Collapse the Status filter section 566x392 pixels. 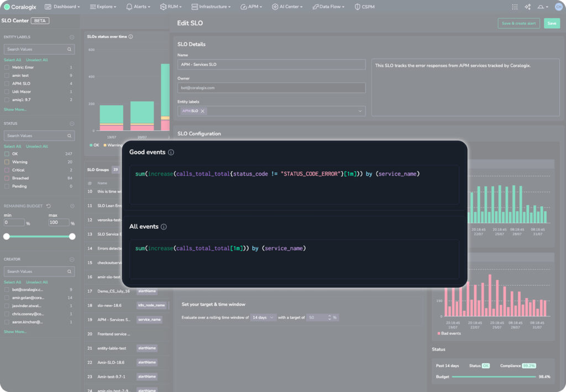pos(72,124)
